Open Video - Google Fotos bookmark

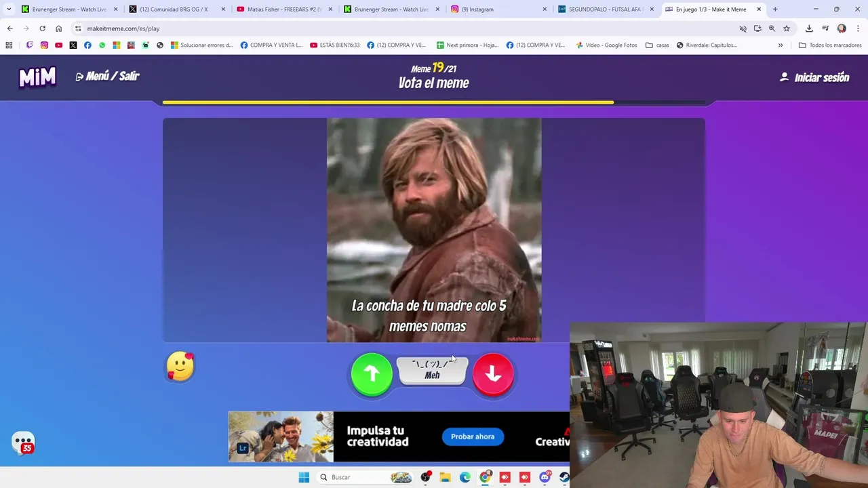(x=606, y=45)
